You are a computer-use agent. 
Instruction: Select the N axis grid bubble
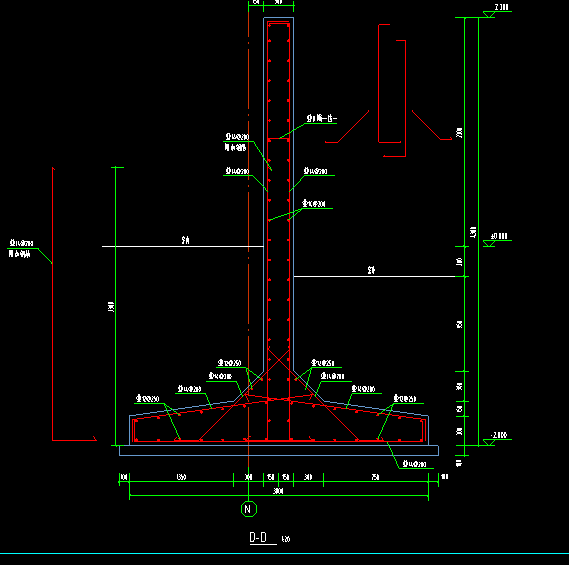pos(249,509)
